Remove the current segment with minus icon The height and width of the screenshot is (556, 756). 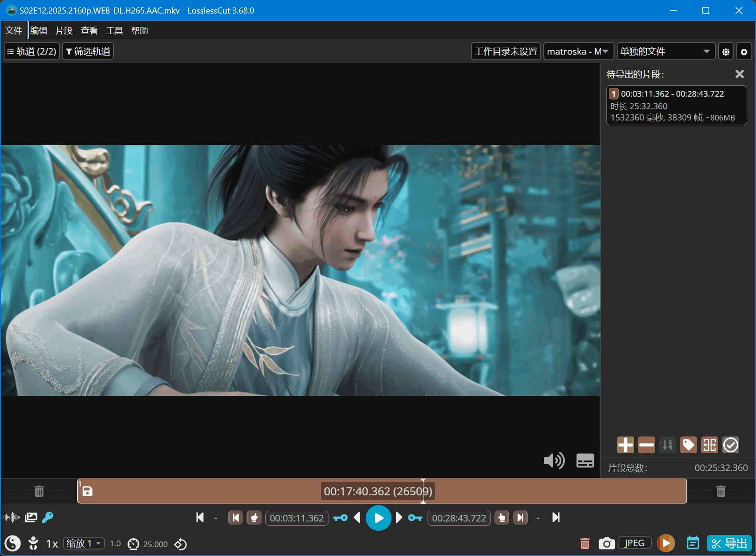coord(646,445)
